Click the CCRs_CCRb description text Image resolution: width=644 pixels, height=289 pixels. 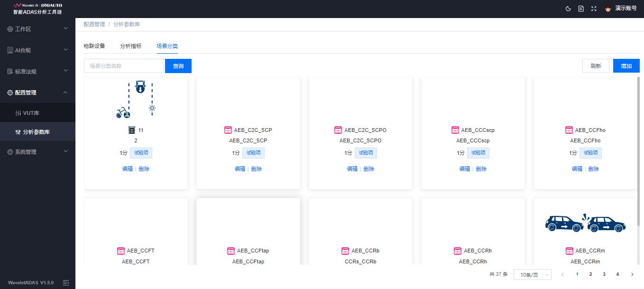[360, 261]
